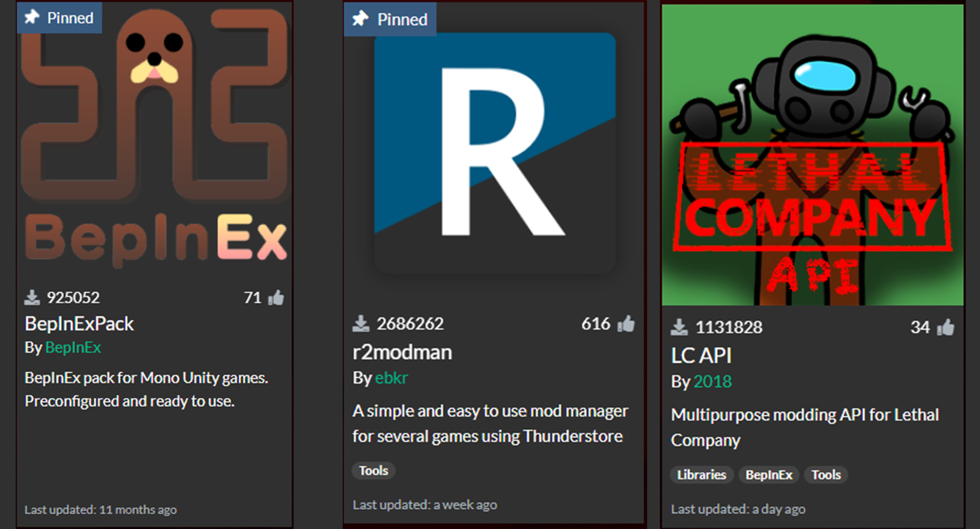Click the pin icon on r2modman card
The width and height of the screenshot is (980, 529).
tap(360, 19)
